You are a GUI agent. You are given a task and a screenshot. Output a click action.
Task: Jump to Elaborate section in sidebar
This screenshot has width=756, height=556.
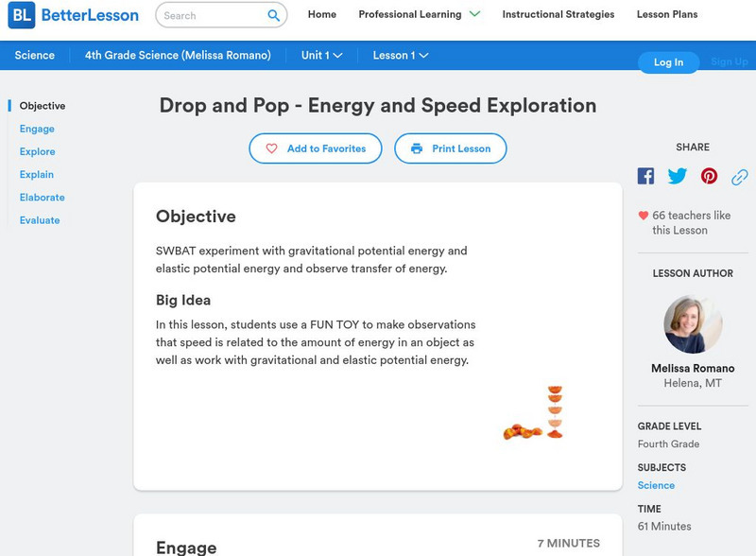point(42,198)
